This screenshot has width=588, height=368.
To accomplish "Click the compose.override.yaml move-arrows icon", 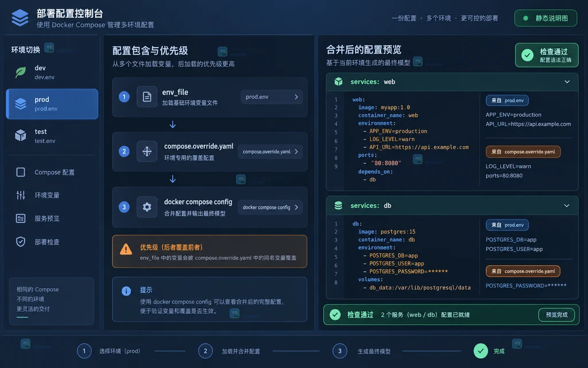I will [147, 151].
